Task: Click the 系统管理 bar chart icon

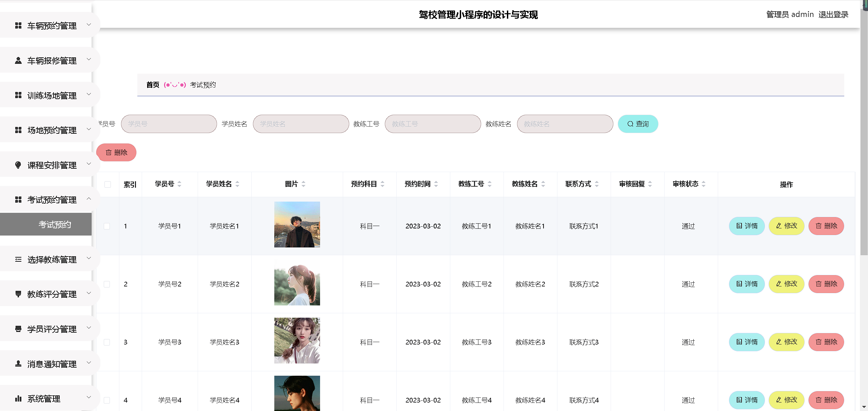Action: (18, 398)
